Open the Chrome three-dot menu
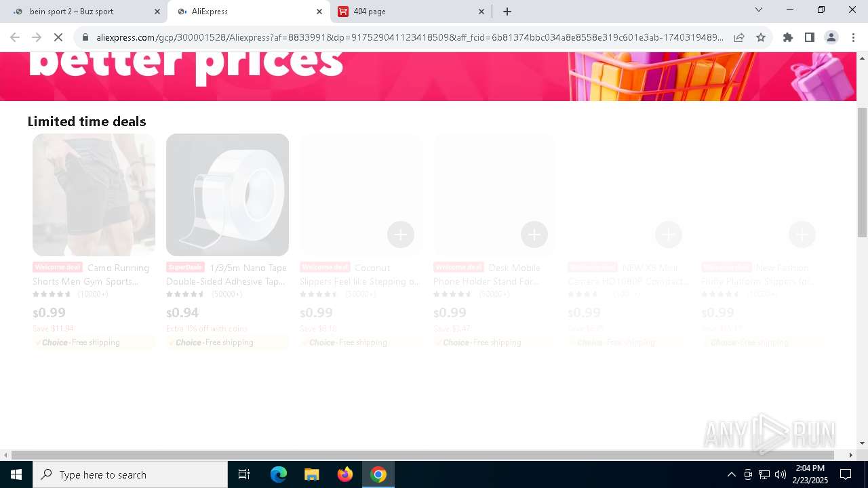The height and width of the screenshot is (488, 868). click(853, 37)
